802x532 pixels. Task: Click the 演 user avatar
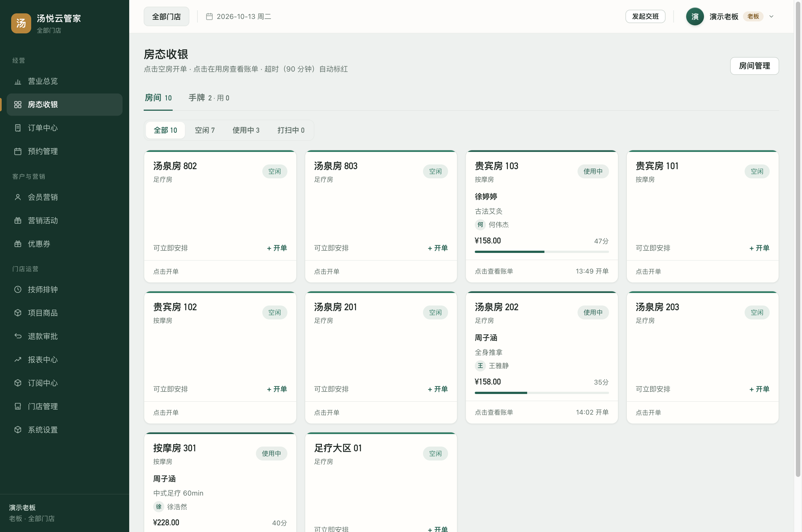[695, 16]
